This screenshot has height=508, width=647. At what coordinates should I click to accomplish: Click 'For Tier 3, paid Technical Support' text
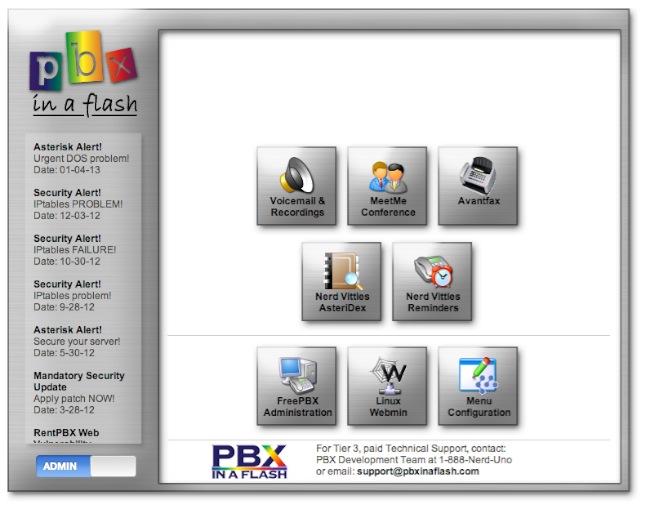click(x=392, y=449)
